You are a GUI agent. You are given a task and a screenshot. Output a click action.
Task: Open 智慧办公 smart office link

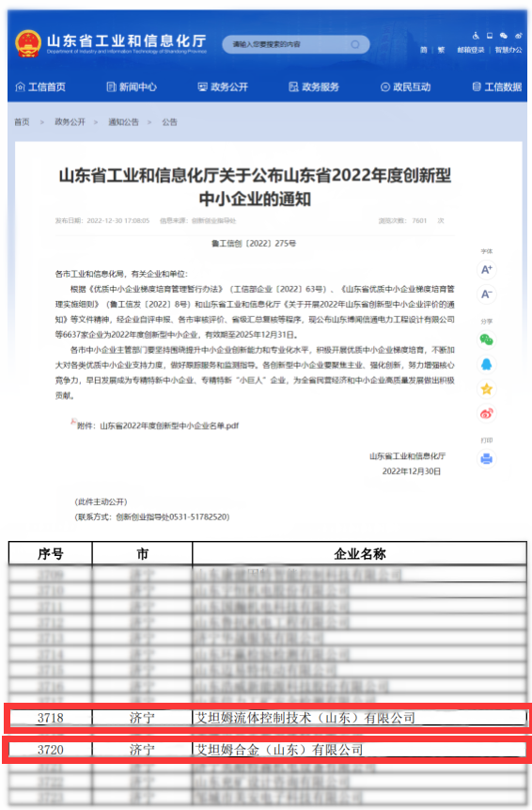(x=509, y=50)
